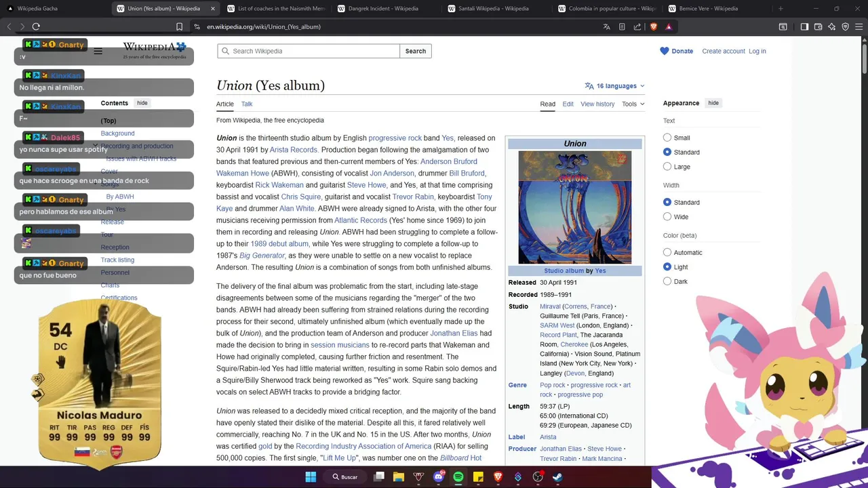
Task: Bookmark this page using the bookmark icon
Action: (179, 26)
